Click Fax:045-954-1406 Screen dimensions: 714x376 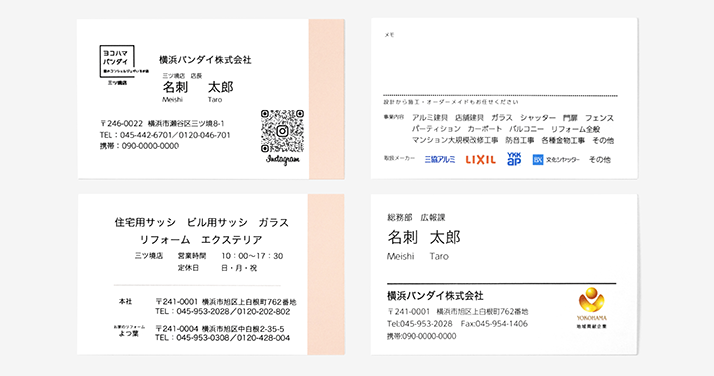(x=494, y=324)
